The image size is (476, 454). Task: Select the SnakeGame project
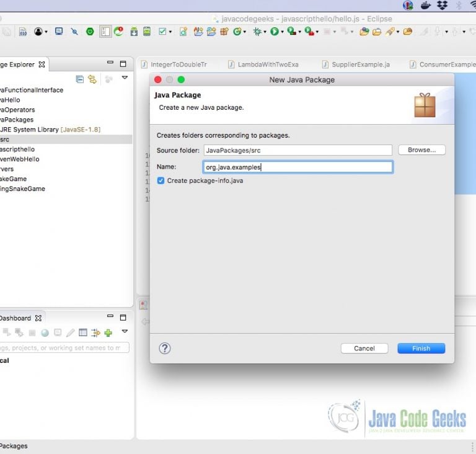(14, 179)
